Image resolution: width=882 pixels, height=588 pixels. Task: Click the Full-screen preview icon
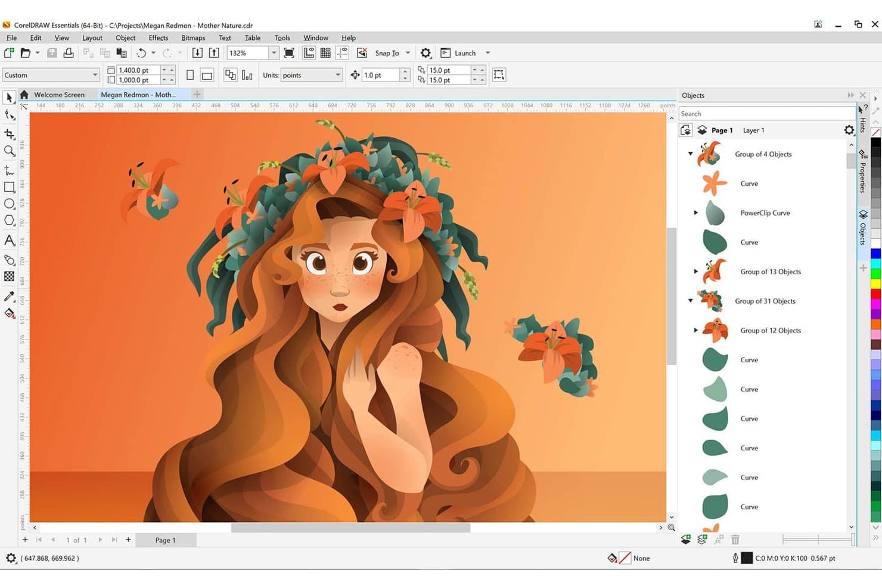pos(289,53)
